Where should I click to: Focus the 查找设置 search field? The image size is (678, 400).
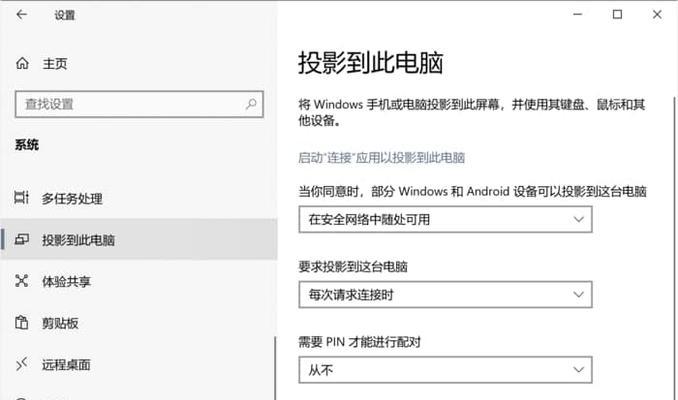pos(139,104)
